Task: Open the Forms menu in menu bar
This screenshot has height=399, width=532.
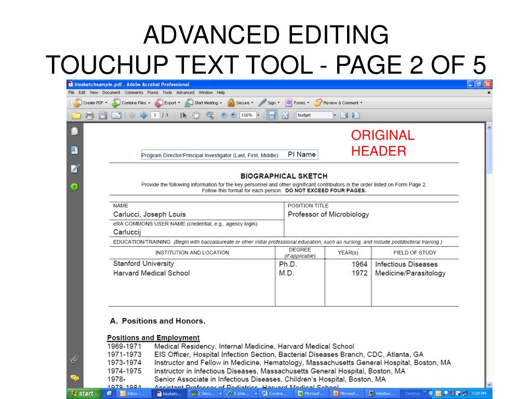Action: [x=153, y=92]
